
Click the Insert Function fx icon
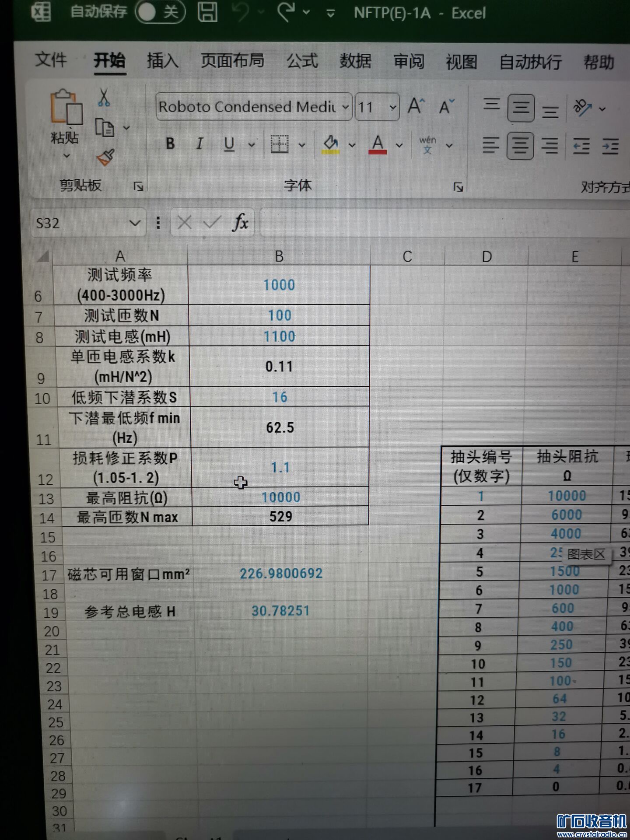tap(240, 222)
